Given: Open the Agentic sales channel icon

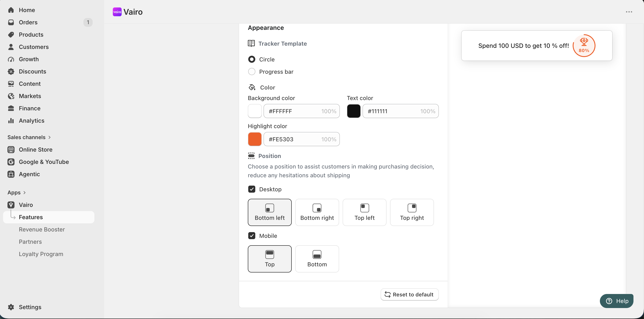Looking at the screenshot, I should (x=11, y=174).
